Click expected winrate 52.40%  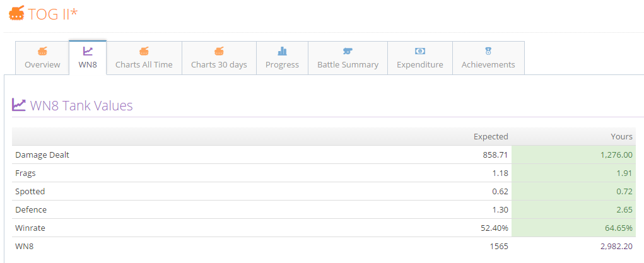(x=495, y=228)
